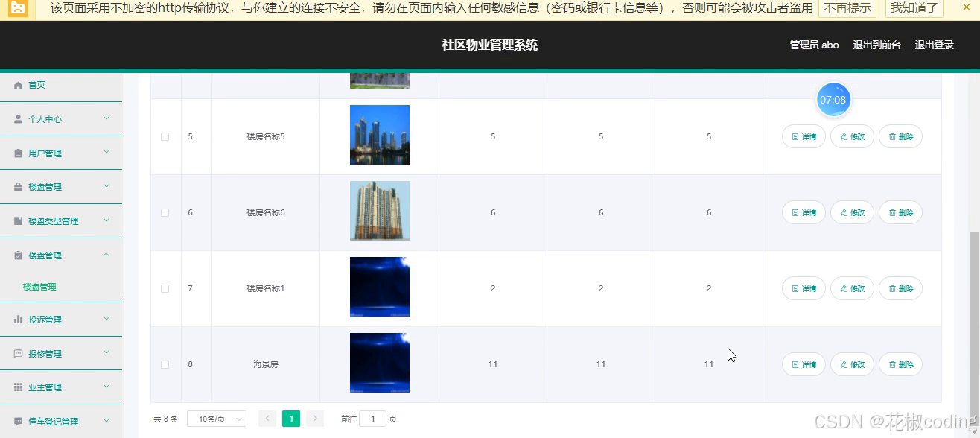Tick the checkbox for row 6

pos(165,212)
